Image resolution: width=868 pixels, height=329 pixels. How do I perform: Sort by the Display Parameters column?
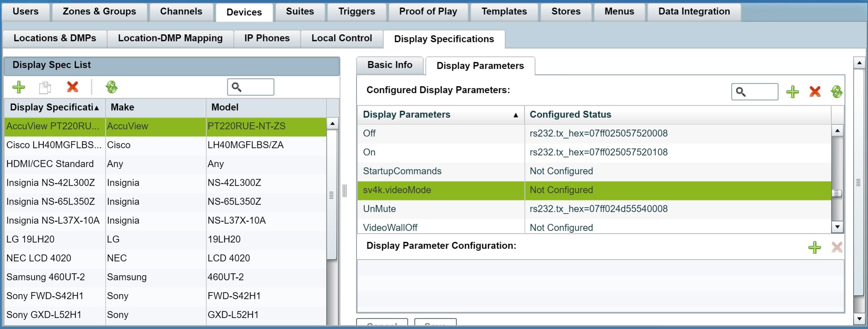point(406,114)
